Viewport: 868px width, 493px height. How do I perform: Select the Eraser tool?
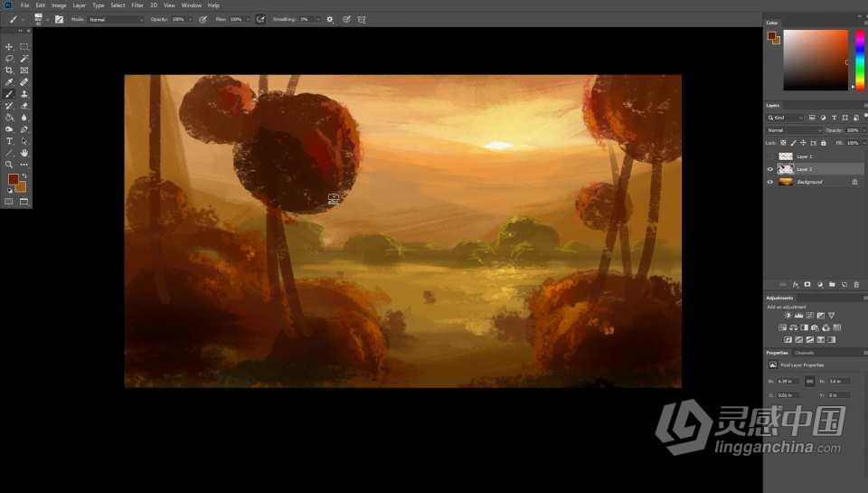coord(24,106)
